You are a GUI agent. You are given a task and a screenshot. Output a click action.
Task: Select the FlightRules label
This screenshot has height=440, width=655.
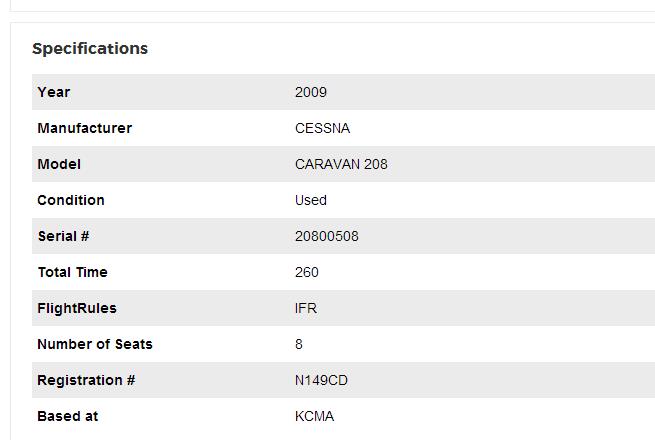pyautogui.click(x=77, y=308)
